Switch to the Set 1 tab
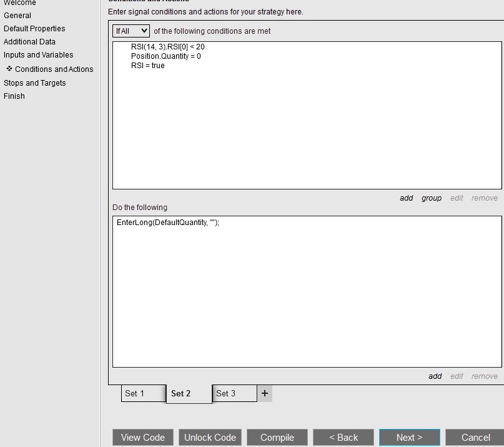 pyautogui.click(x=144, y=393)
